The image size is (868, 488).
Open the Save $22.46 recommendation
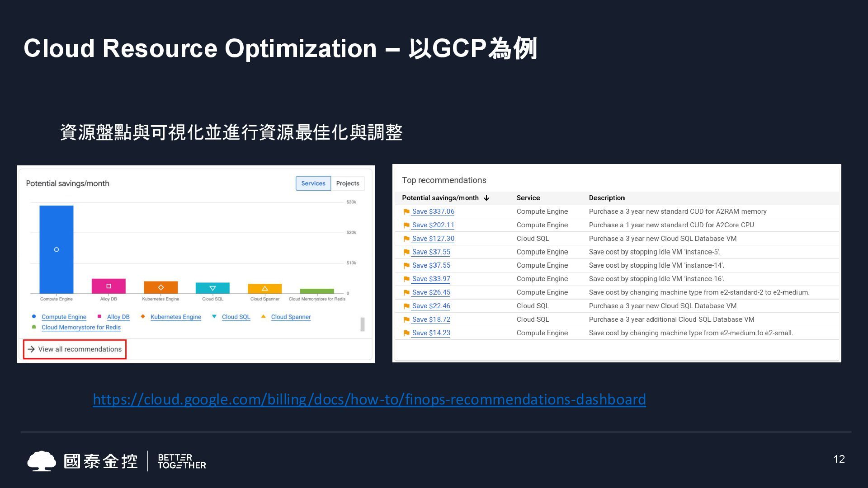(x=431, y=306)
